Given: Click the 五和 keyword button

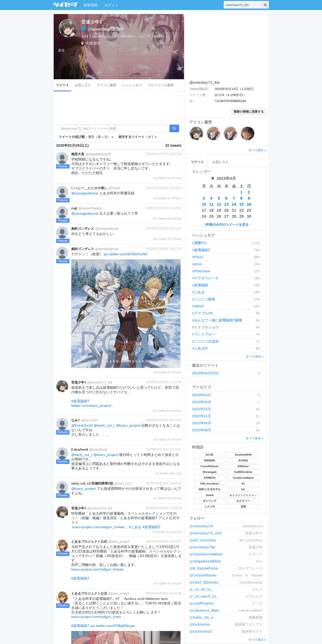Looking at the screenshot, I should (243, 507).
